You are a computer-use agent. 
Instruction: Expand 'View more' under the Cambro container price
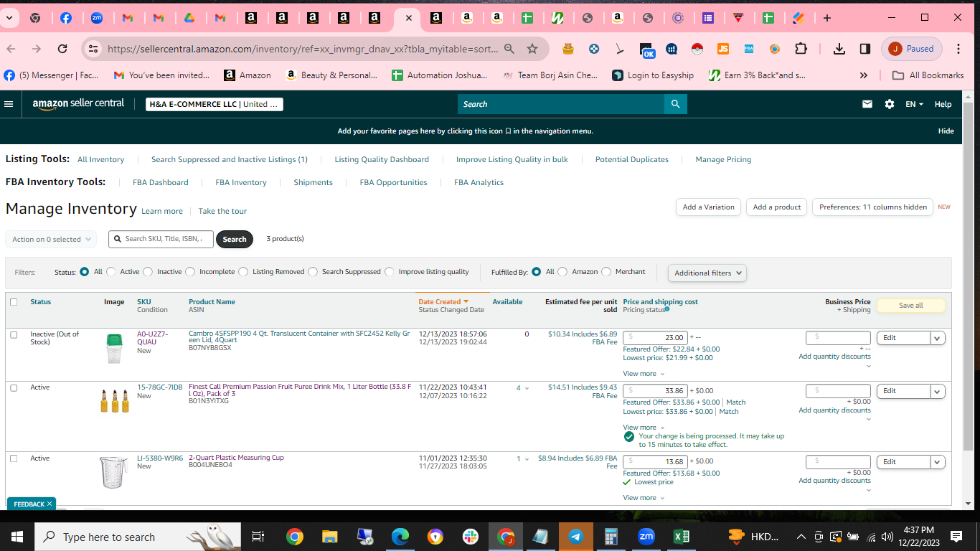(644, 374)
